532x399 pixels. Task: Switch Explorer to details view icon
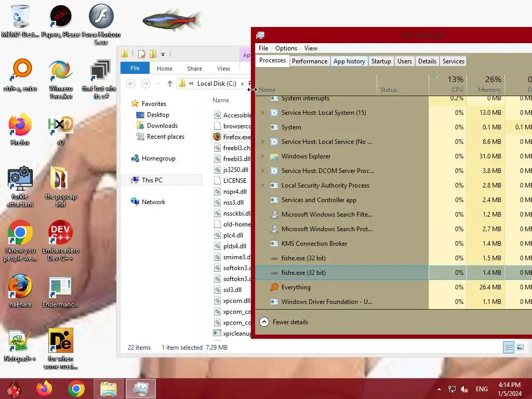[508, 348]
